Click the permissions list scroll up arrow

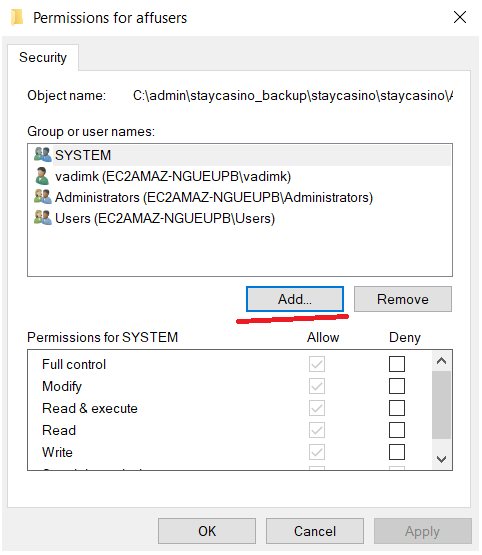coord(441,361)
